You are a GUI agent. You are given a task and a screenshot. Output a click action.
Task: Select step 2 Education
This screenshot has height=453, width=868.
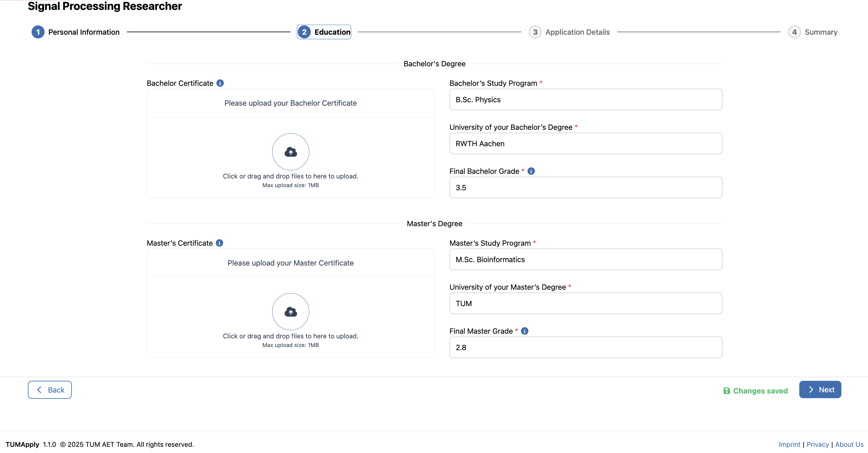tap(324, 32)
